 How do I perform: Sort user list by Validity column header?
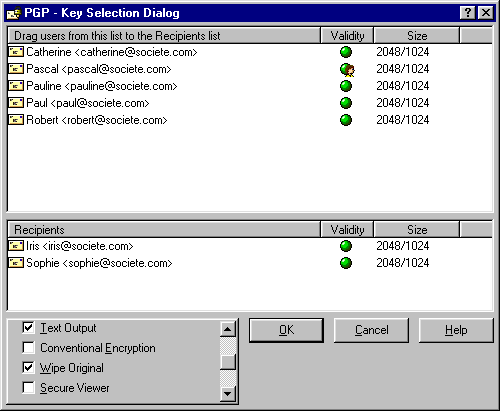347,36
